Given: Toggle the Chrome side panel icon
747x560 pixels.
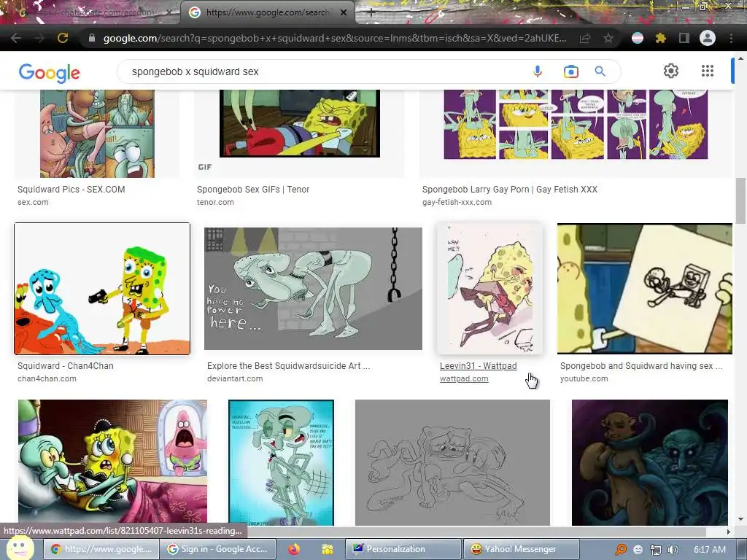Looking at the screenshot, I should (684, 38).
